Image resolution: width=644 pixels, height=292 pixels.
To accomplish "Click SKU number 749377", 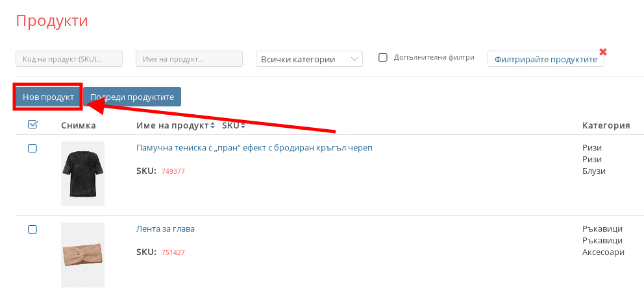I will click(x=173, y=172).
